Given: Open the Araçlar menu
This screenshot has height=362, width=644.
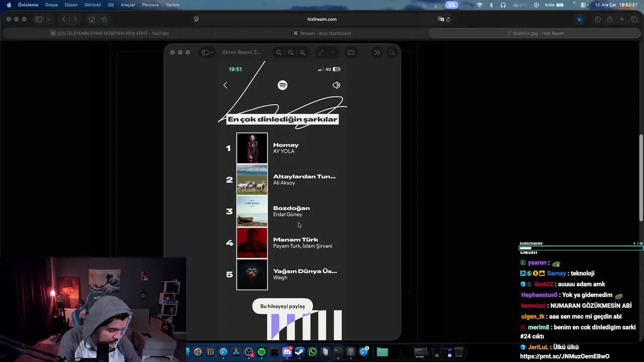Looking at the screenshot, I should (x=128, y=5).
